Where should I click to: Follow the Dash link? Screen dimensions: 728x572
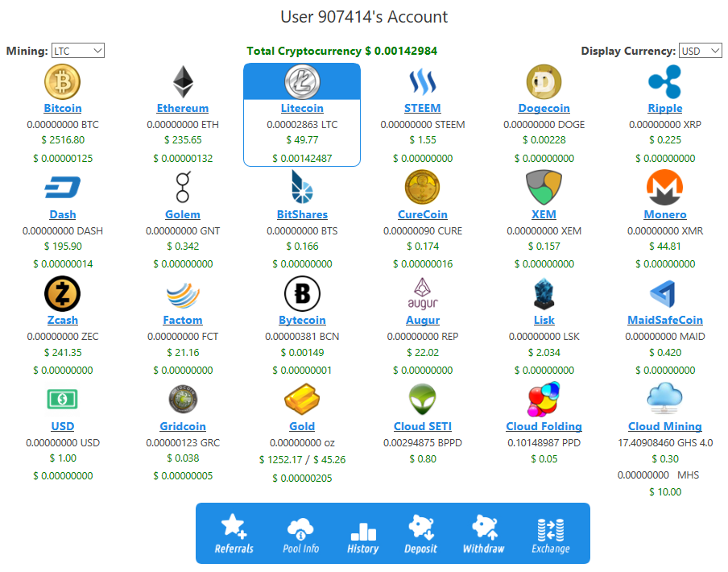tap(63, 214)
